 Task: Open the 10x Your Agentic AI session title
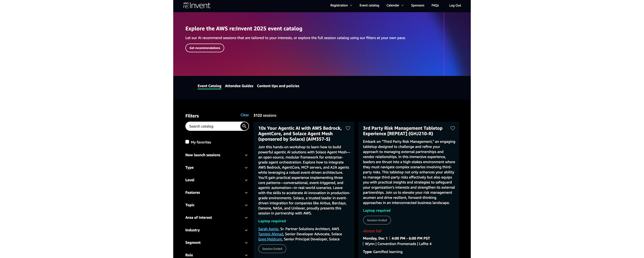click(x=300, y=134)
